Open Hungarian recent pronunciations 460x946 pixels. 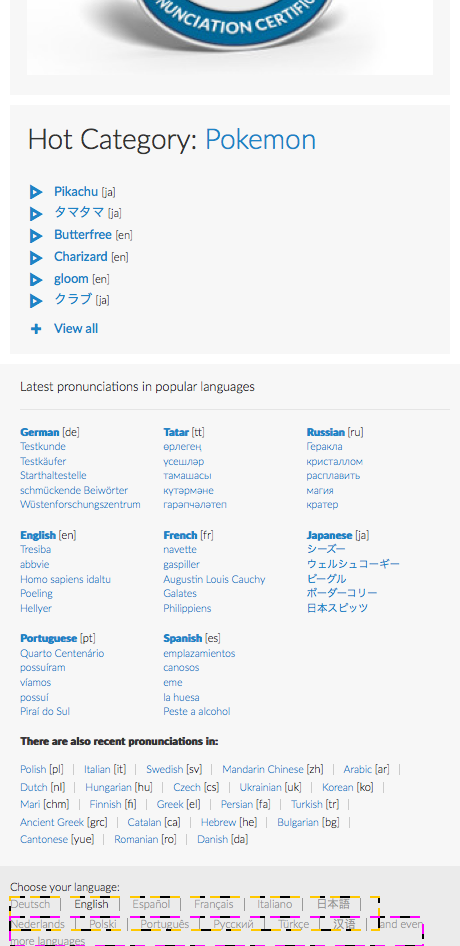tap(108, 787)
